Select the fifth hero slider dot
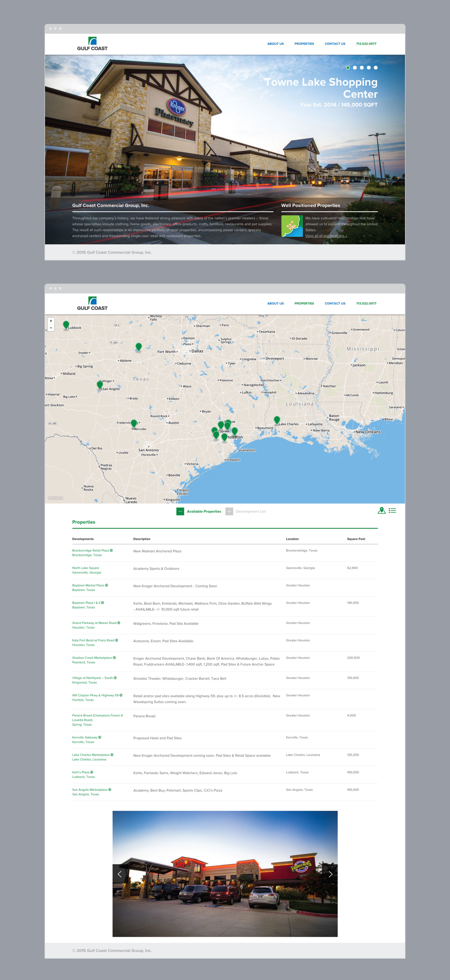 click(376, 68)
